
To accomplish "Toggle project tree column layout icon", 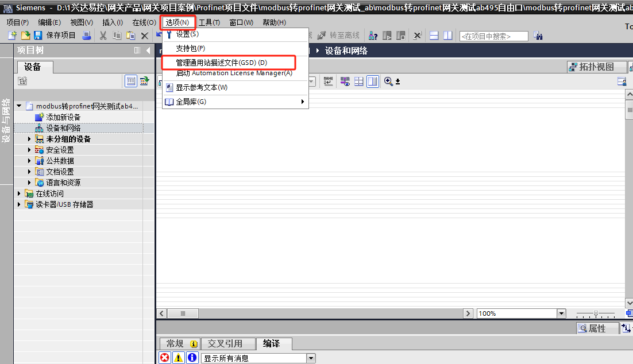I will coord(137,51).
